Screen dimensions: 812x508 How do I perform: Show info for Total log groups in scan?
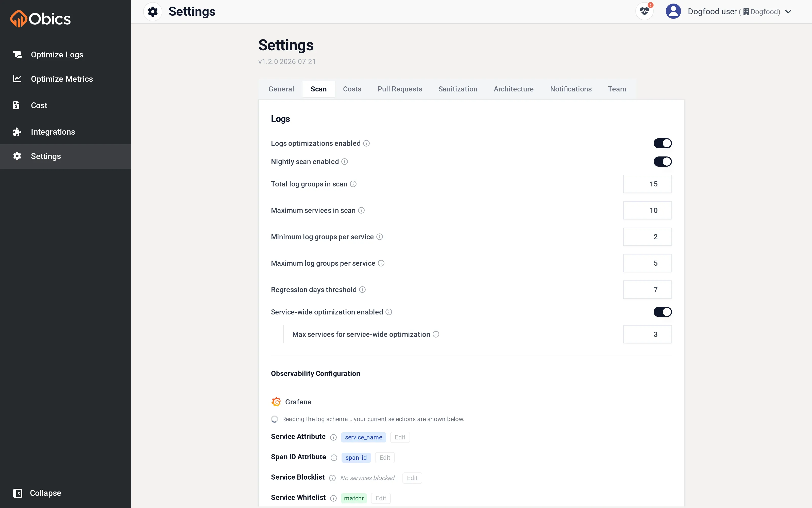click(353, 184)
